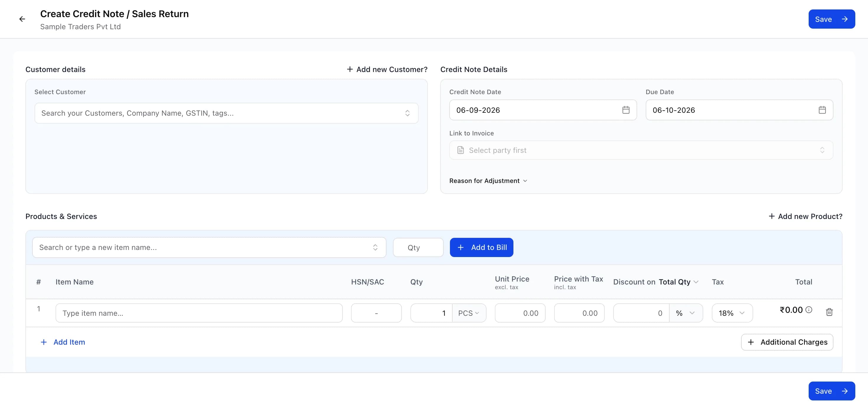Click the Type item name field

(199, 313)
